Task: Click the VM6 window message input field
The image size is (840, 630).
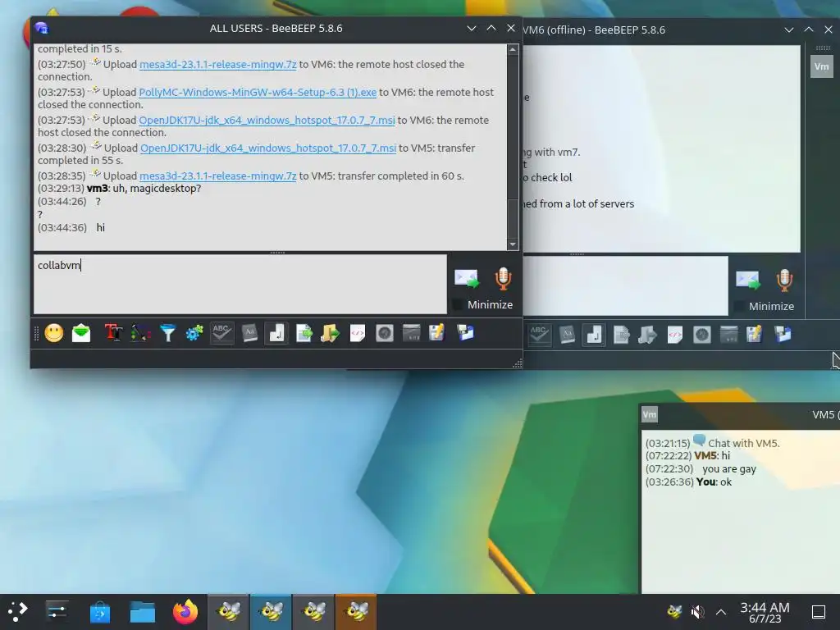Action: coord(625,285)
